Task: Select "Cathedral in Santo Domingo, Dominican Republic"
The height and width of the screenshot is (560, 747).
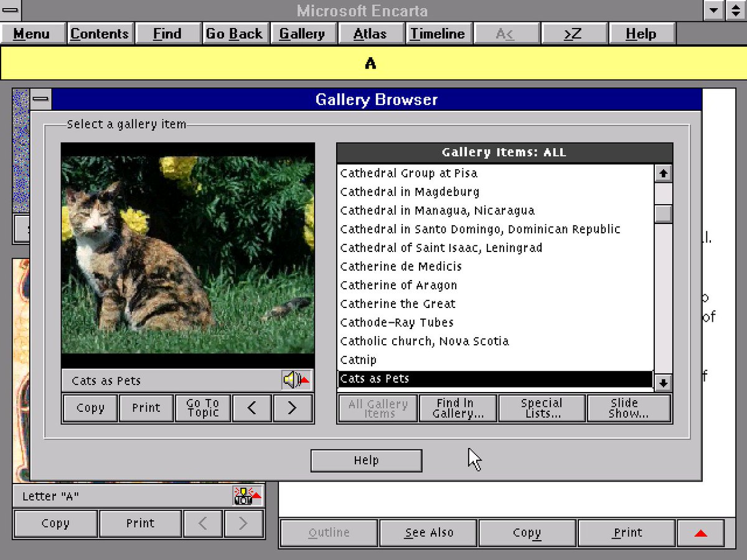Action: coord(496,229)
